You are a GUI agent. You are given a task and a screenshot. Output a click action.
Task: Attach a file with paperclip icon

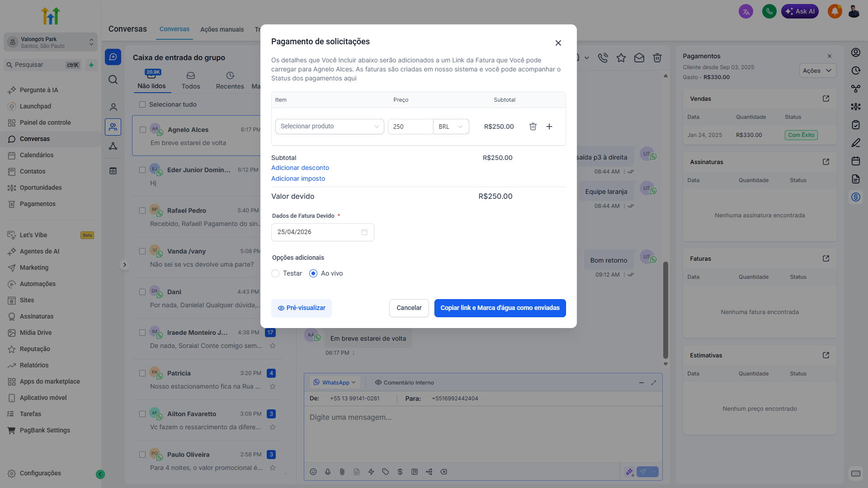(342, 472)
